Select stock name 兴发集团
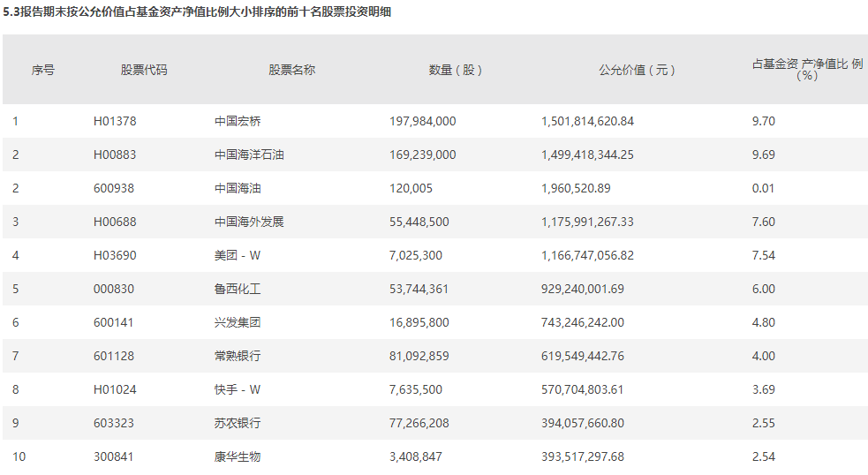 (238, 323)
